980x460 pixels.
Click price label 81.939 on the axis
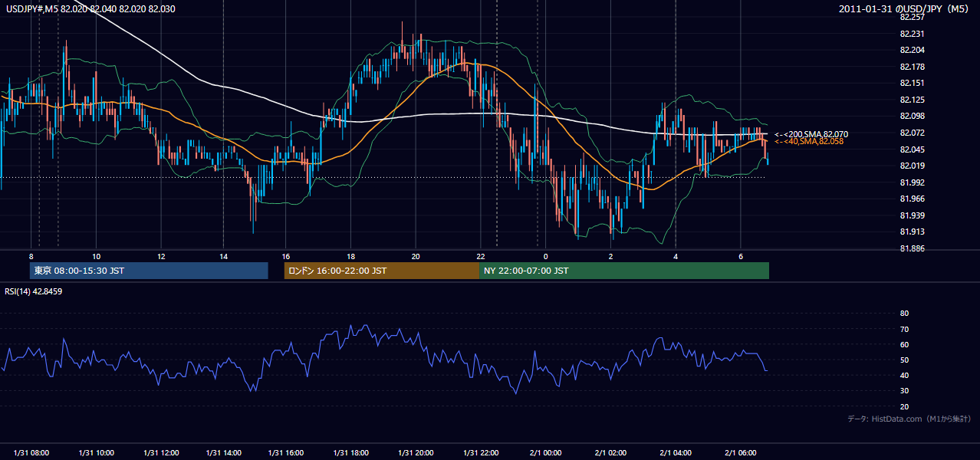click(x=911, y=215)
